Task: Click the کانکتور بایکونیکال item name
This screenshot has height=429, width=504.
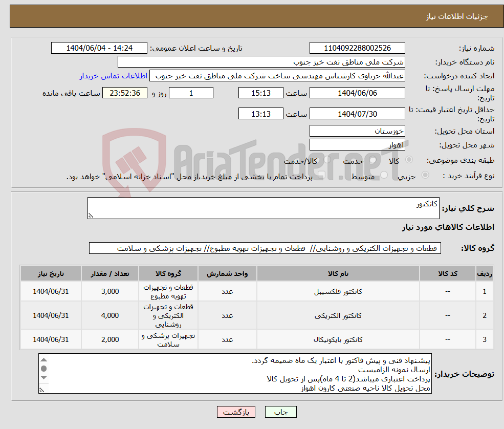Action: [x=338, y=339]
